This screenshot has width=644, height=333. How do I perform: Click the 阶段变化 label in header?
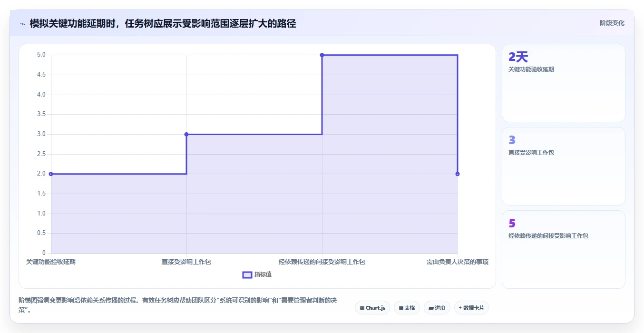612,23
